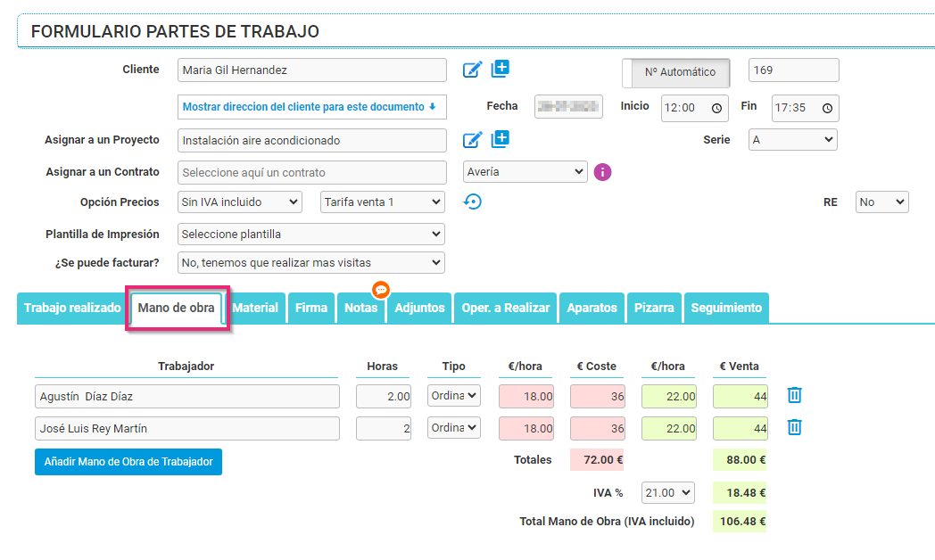Open the Oper. a Realizar tab

coord(505,308)
